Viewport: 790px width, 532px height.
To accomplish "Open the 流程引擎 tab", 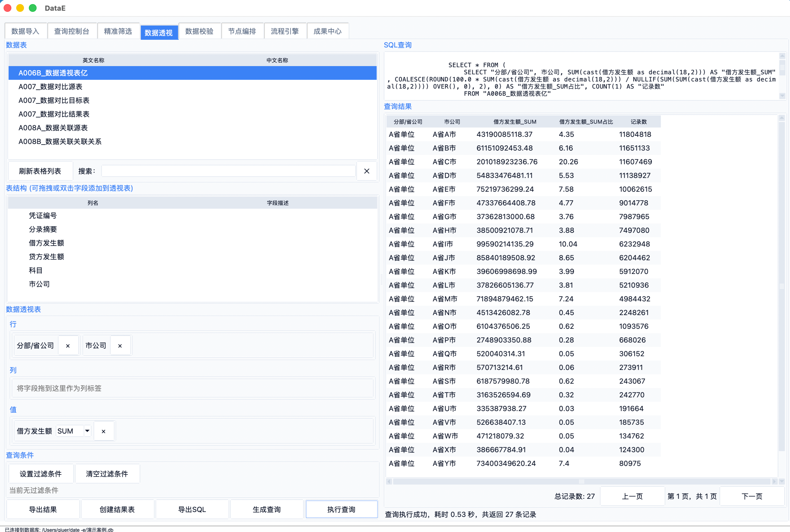I will [285, 31].
